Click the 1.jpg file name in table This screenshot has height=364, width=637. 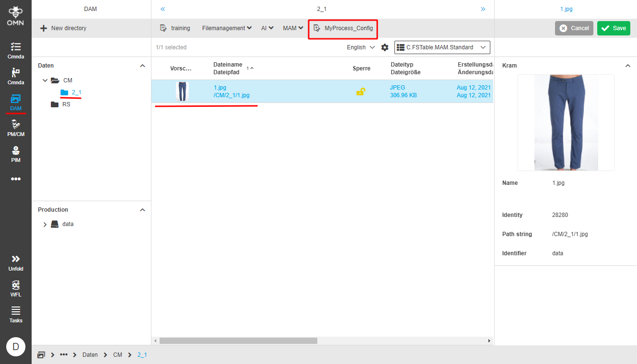point(221,88)
